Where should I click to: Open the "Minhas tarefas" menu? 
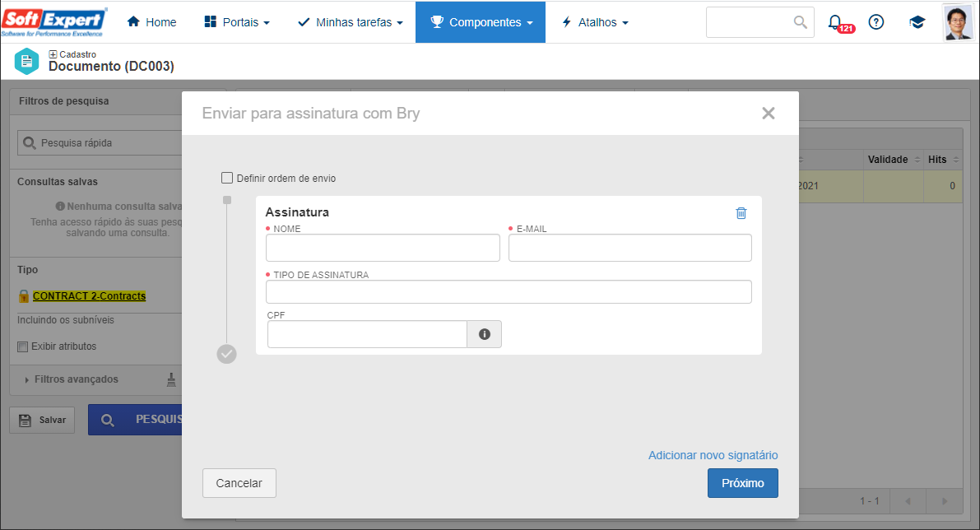pyautogui.click(x=350, y=22)
